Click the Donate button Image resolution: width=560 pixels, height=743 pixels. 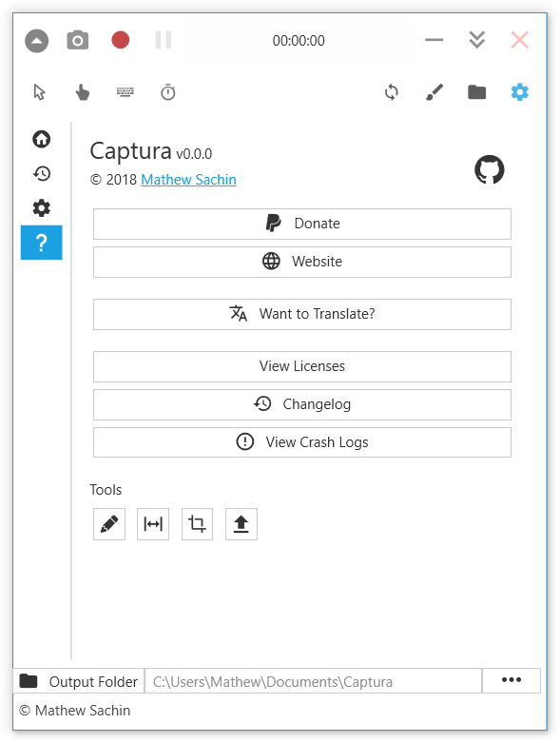coord(302,224)
